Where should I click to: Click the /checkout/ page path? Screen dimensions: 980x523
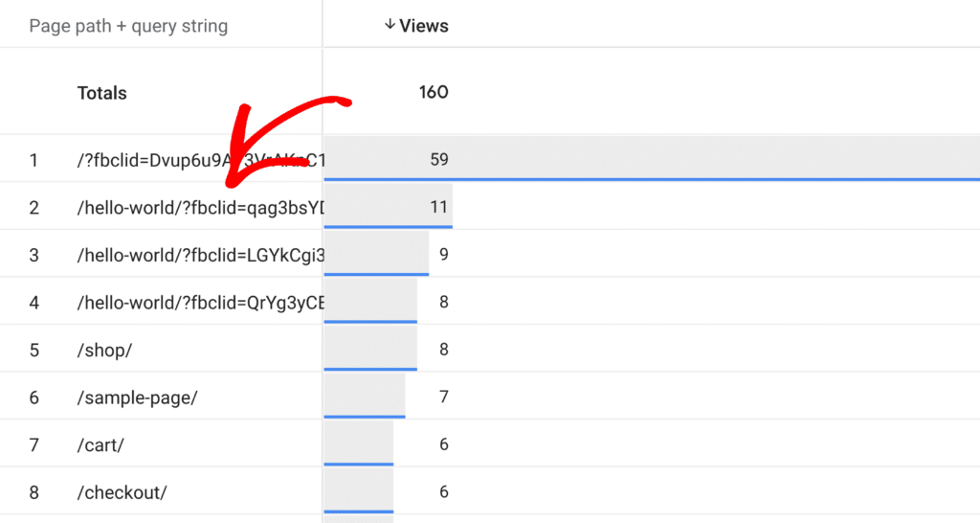pos(122,493)
